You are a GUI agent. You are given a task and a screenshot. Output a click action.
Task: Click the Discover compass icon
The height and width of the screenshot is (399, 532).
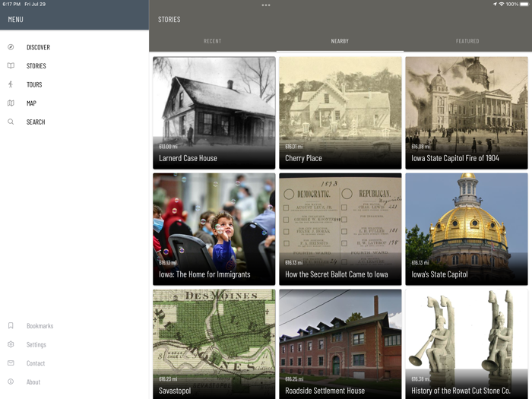click(11, 47)
